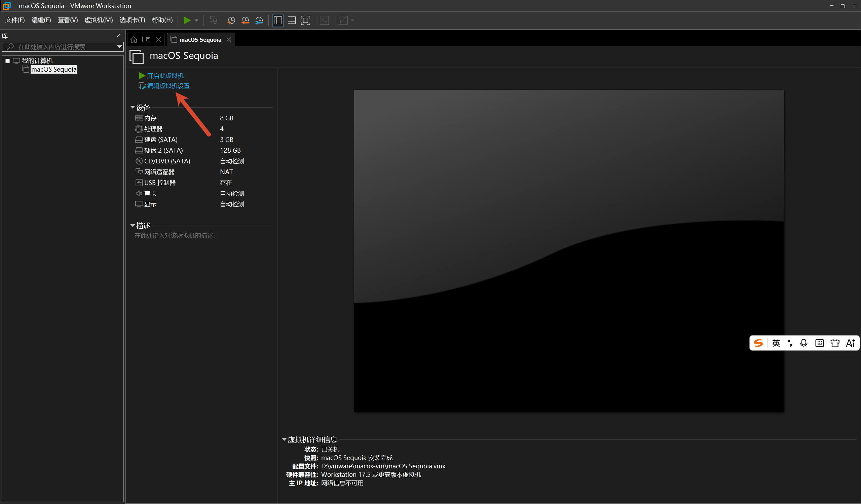Image resolution: width=861 pixels, height=504 pixels.
Task: Open the soft keyboard icon on the input bar
Action: 820,343
